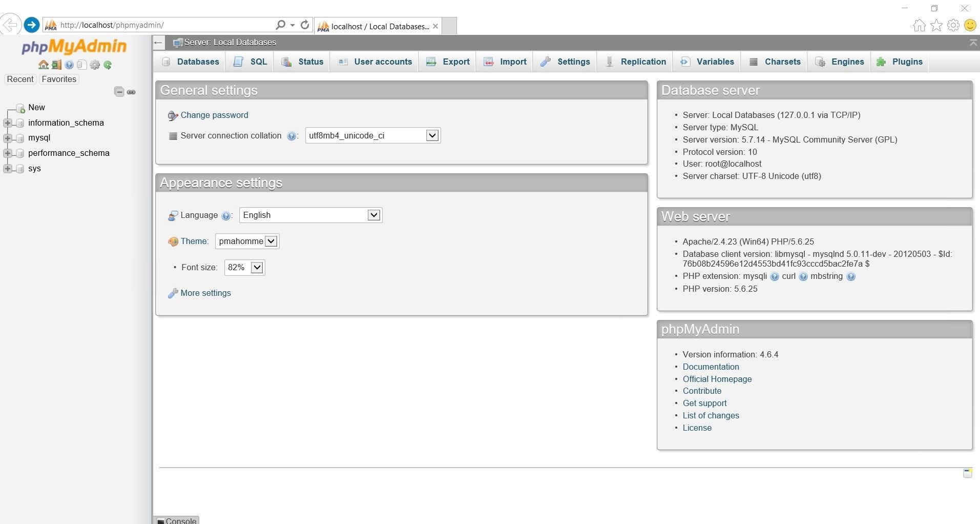Click the Favorites tables button
The image size is (980, 524).
point(59,79)
